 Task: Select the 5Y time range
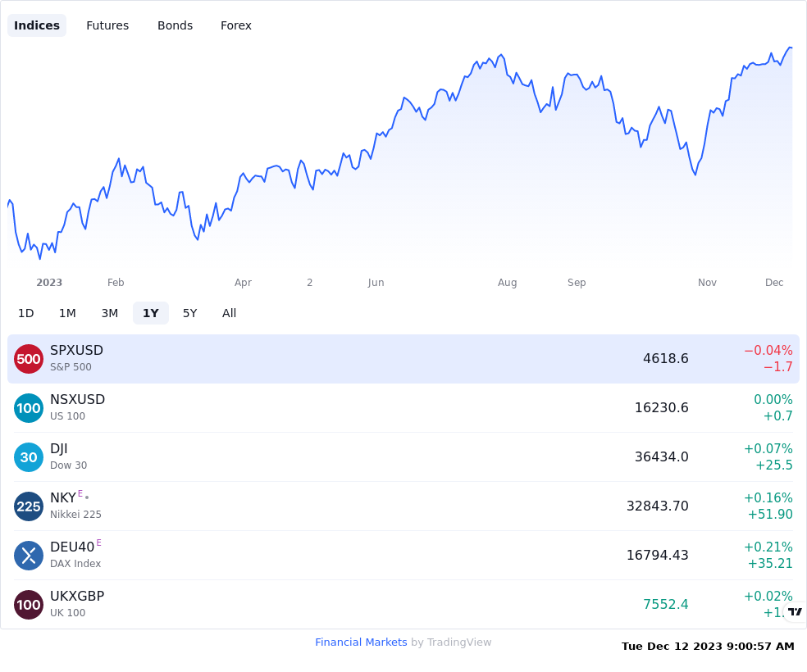[x=190, y=313]
